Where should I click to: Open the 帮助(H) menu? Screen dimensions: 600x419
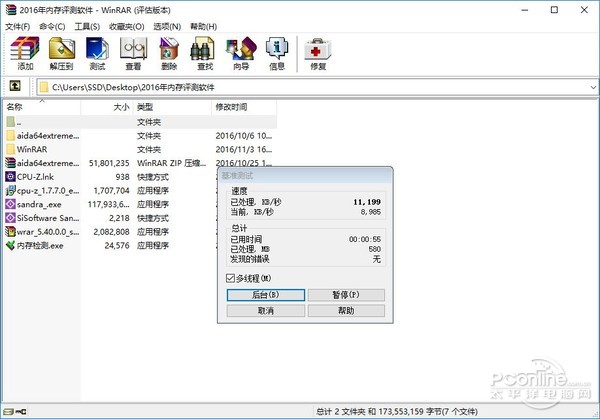(204, 26)
